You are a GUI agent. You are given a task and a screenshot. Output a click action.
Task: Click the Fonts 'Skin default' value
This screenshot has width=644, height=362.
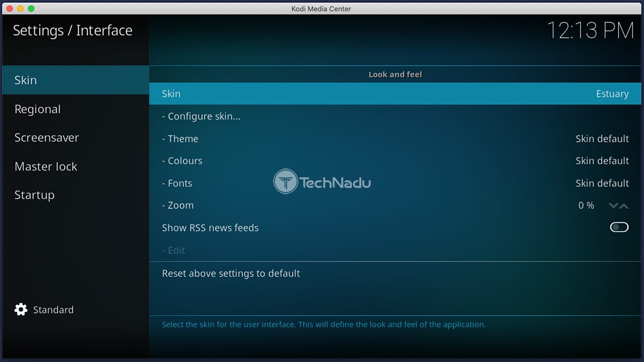pyautogui.click(x=602, y=183)
